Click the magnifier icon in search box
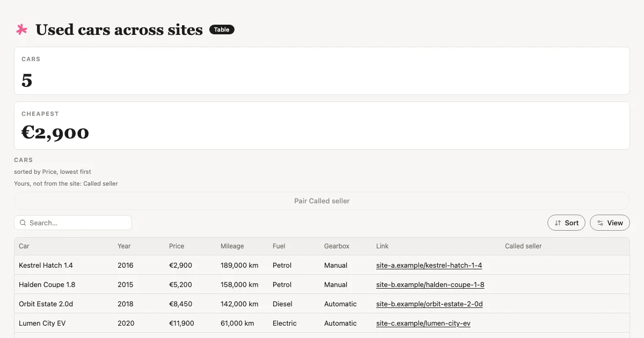644x338 pixels. pos(23,223)
